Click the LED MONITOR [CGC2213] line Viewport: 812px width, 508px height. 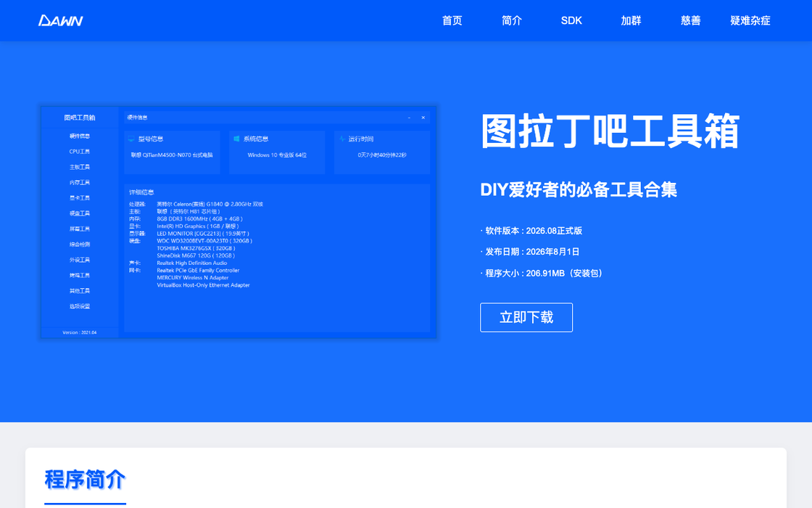pyautogui.click(x=203, y=234)
